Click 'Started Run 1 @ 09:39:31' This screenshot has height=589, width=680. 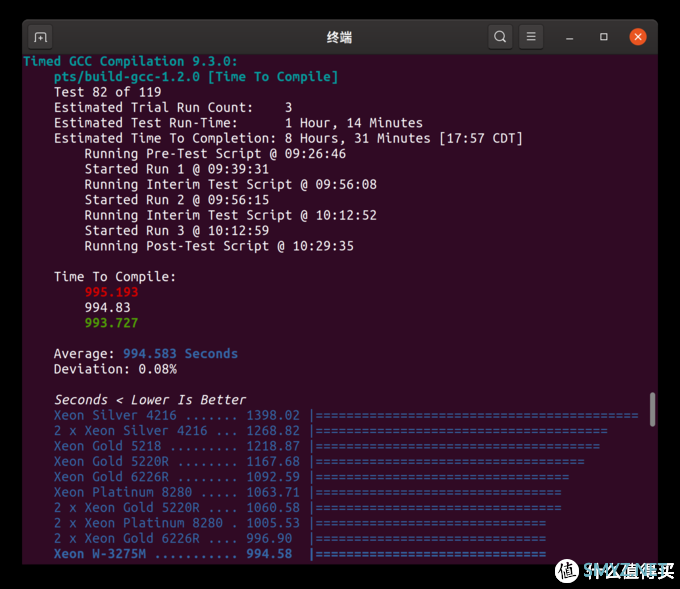point(177,169)
